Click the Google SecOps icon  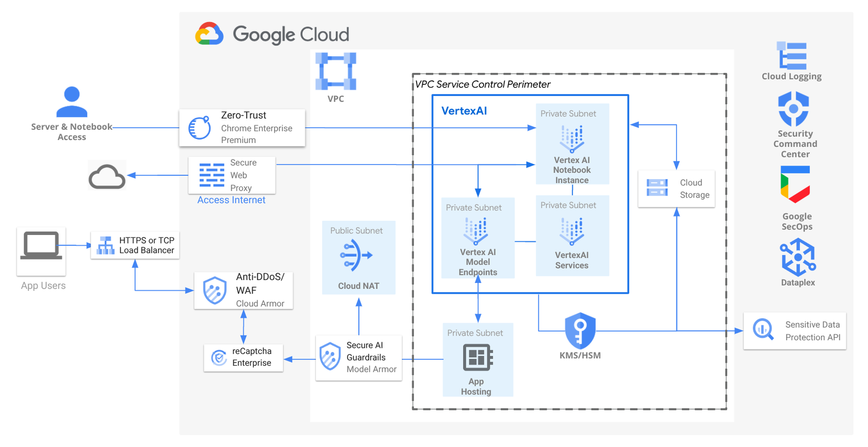click(x=795, y=184)
